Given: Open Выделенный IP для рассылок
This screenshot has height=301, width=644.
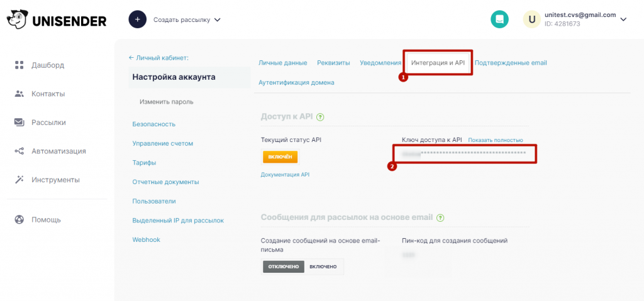Looking at the screenshot, I should pyautogui.click(x=178, y=221).
